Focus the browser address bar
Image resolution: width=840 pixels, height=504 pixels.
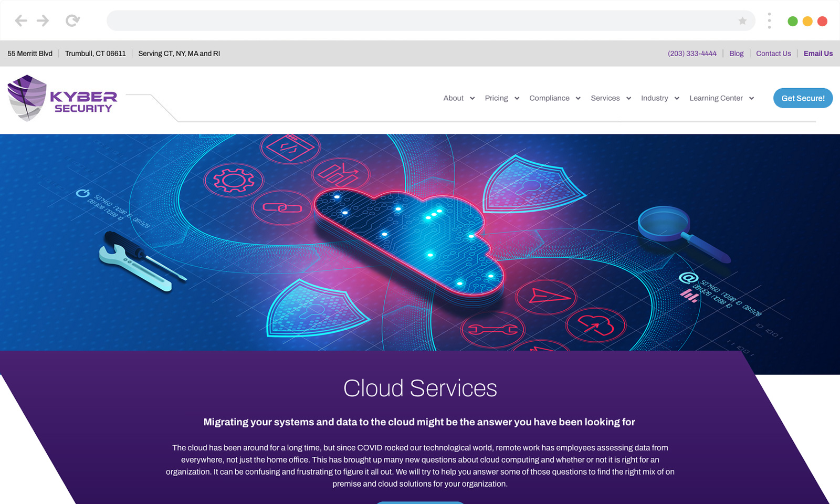[420, 21]
